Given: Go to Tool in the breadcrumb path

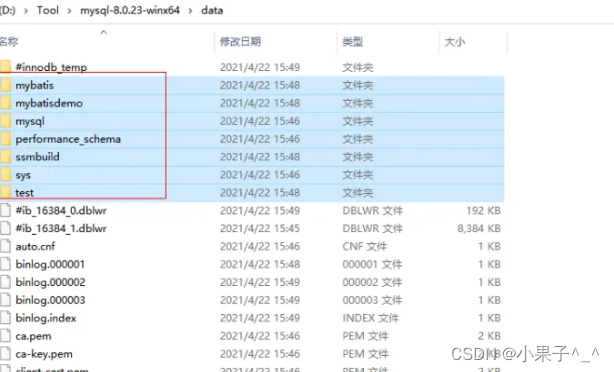Looking at the screenshot, I should coord(48,10).
